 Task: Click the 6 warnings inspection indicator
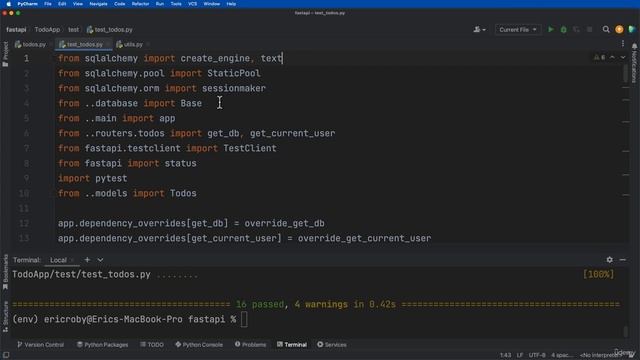point(600,58)
